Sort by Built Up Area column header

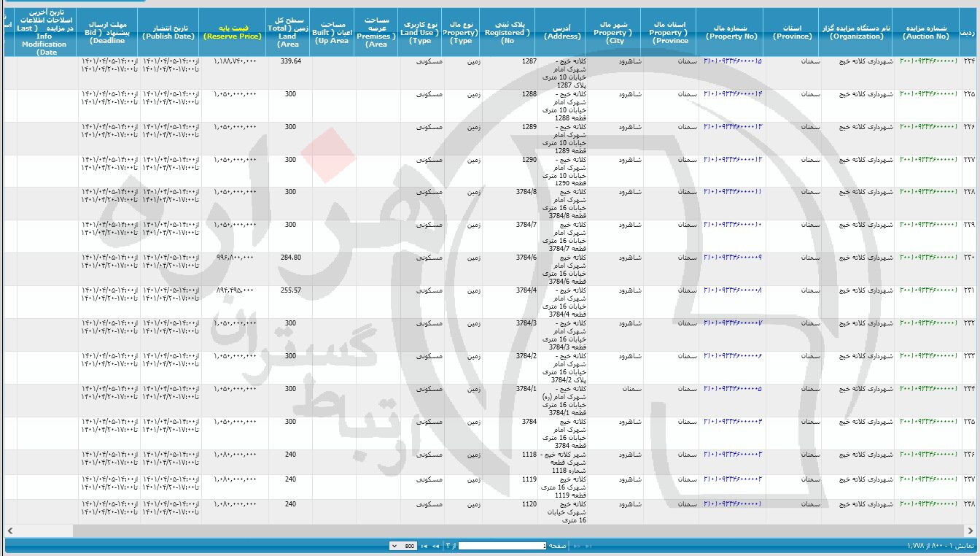click(x=332, y=32)
